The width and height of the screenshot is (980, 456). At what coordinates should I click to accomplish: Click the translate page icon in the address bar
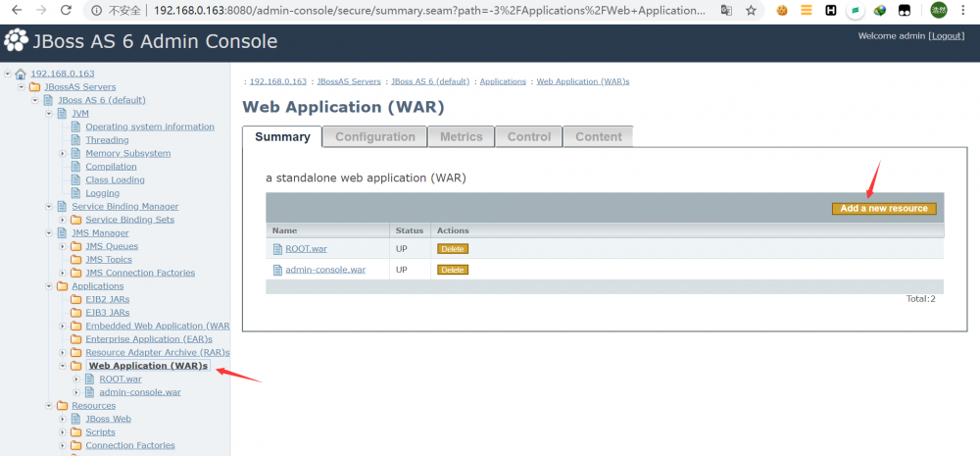click(726, 11)
